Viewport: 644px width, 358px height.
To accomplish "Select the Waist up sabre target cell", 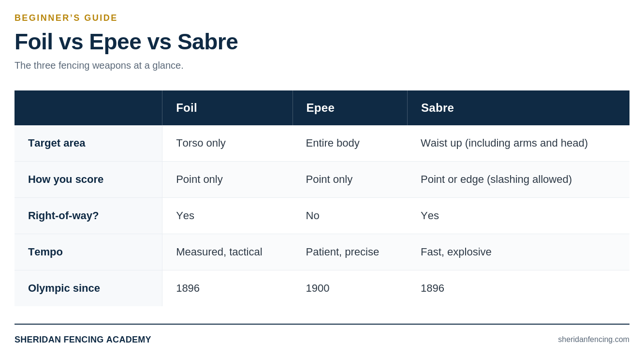I will coord(504,143).
